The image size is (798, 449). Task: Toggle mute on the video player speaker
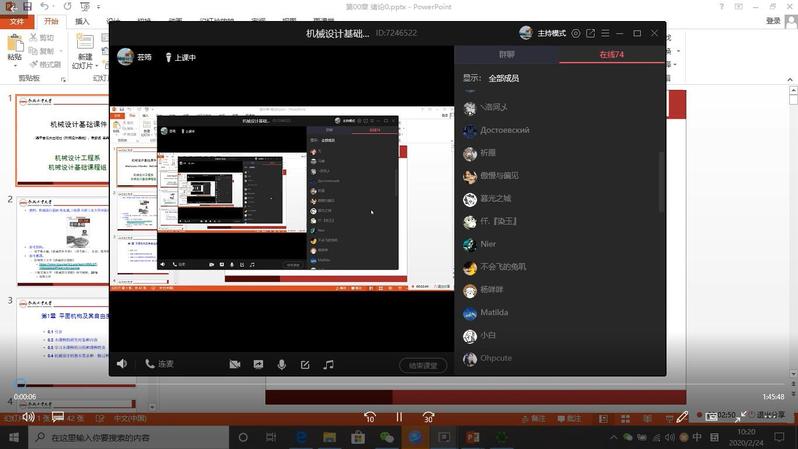(x=28, y=417)
